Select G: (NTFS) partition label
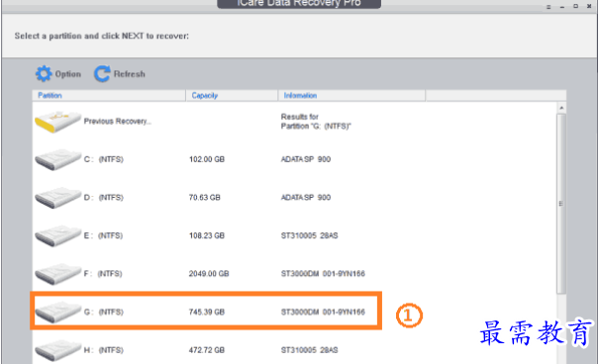This screenshot has width=600, height=364. [104, 312]
